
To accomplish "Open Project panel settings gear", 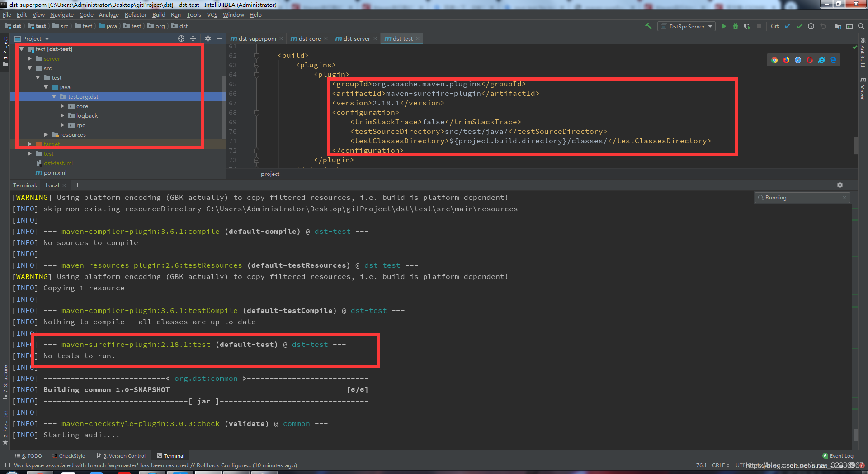I will (208, 38).
